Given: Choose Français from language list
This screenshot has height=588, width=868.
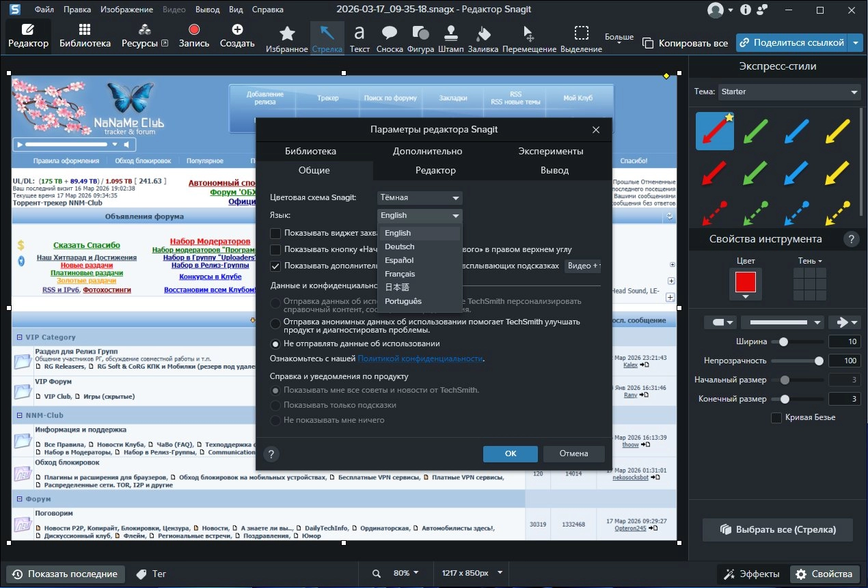Looking at the screenshot, I should click(420, 274).
